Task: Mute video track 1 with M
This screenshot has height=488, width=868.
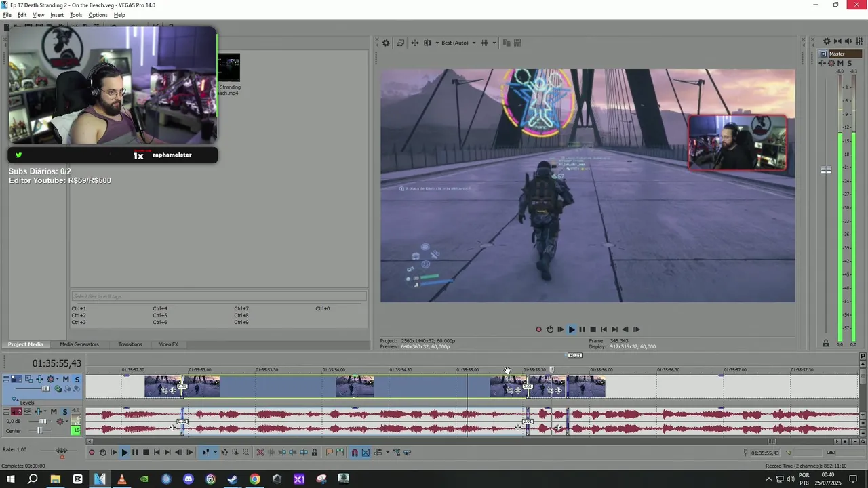Action: (66, 379)
